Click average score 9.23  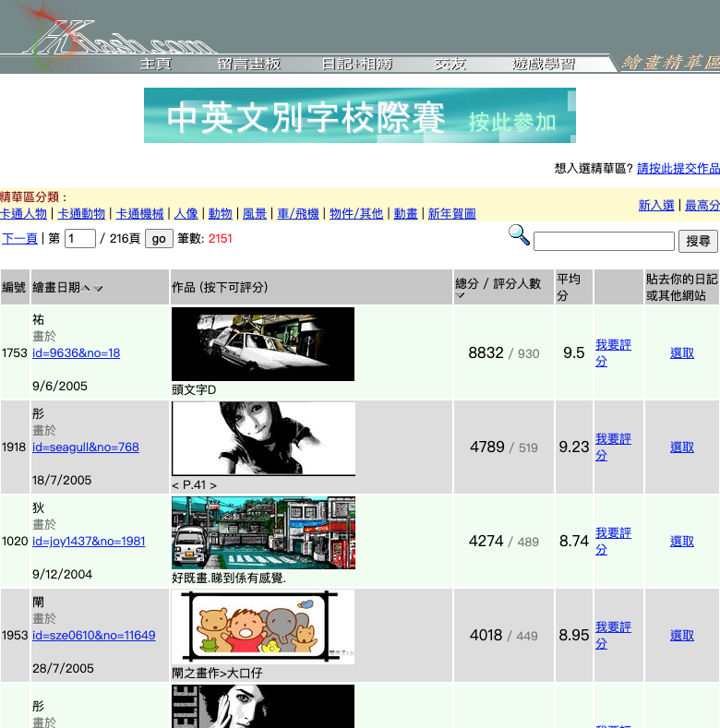click(x=573, y=448)
